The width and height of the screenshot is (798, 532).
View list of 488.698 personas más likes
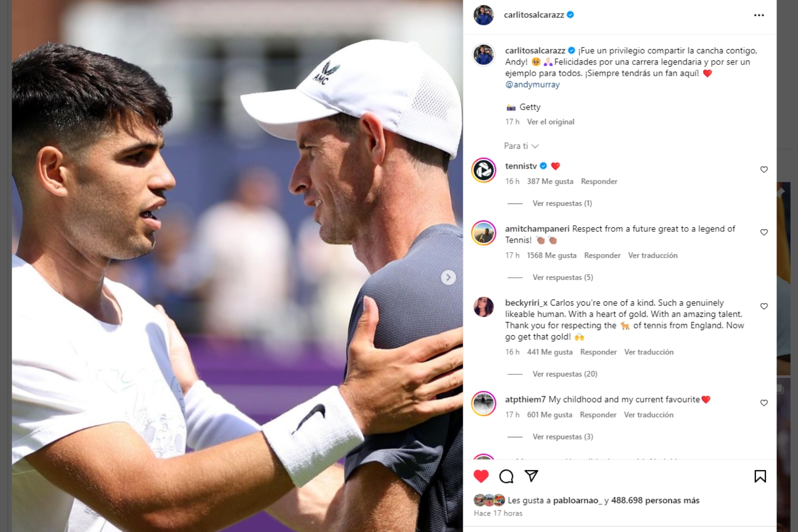[655, 501]
